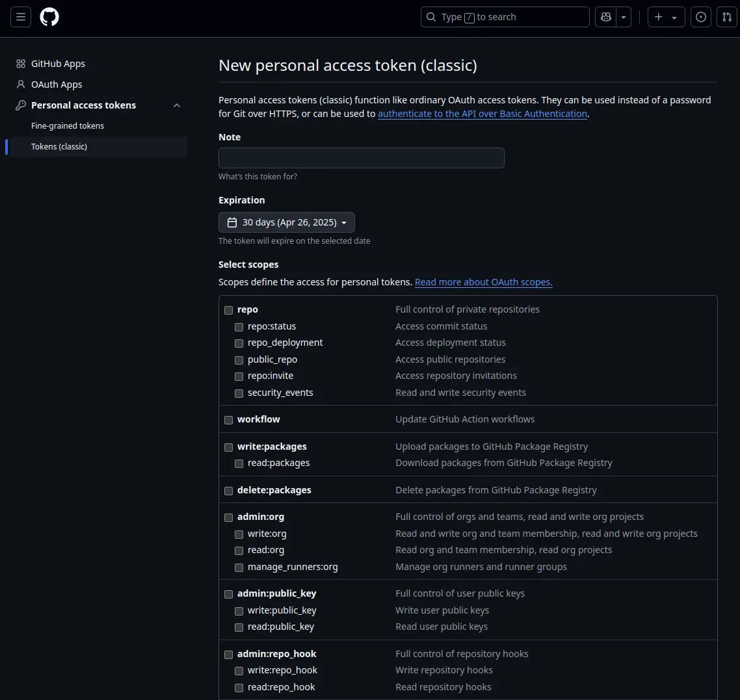Check security_events scope
Viewport: 740px width, 700px height.
tap(239, 393)
